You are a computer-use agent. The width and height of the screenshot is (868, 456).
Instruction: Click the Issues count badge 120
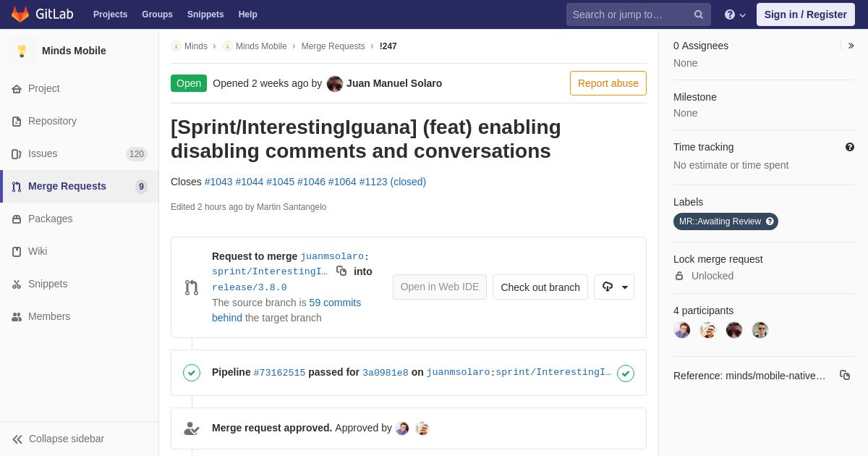(137, 154)
